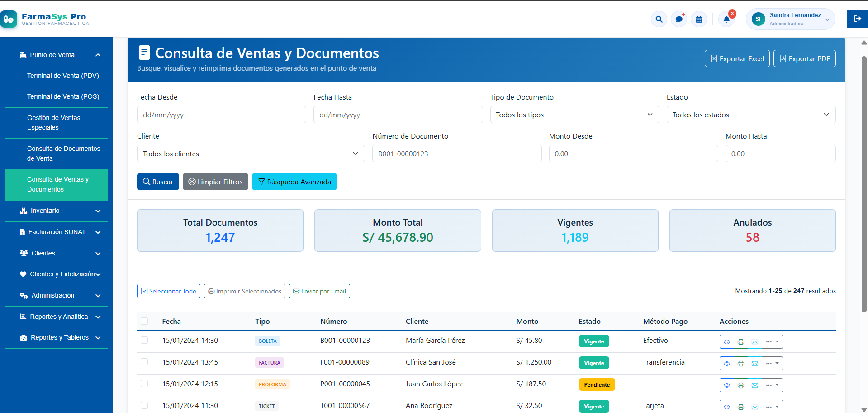
Task: Open the calendar icon in the header
Action: click(698, 19)
